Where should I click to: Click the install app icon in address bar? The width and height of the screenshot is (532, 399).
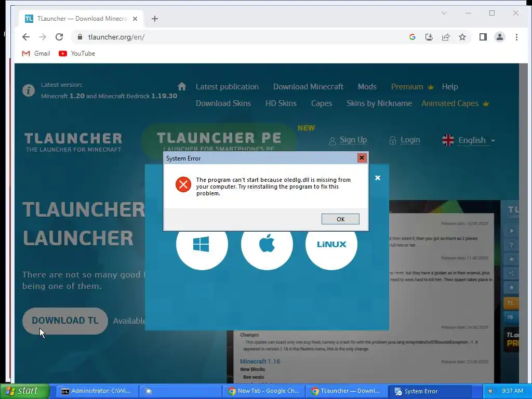429,37
